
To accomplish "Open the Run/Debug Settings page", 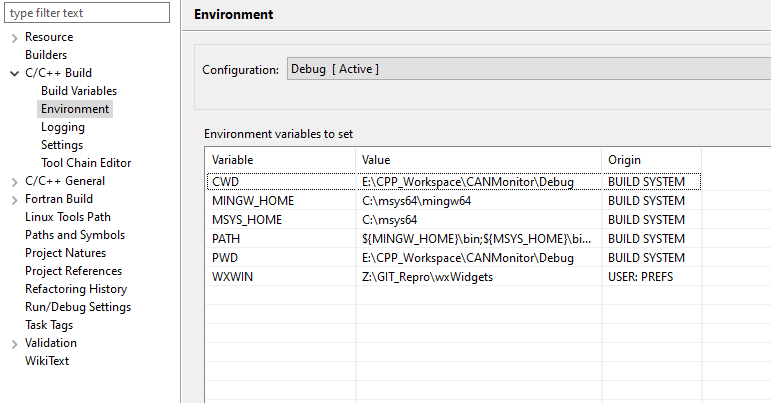I will [78, 307].
